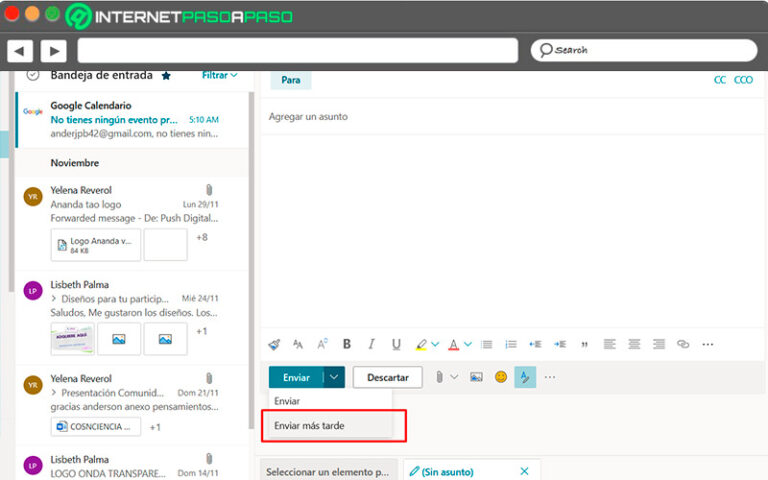
Task: Expand the Filtrar dropdown
Action: click(x=220, y=75)
